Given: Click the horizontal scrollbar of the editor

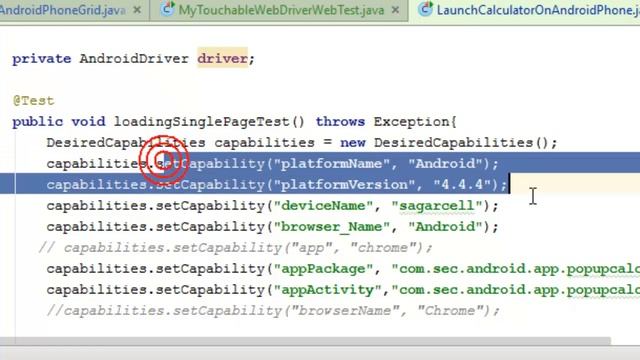Looking at the screenshot, I should tap(305, 341).
